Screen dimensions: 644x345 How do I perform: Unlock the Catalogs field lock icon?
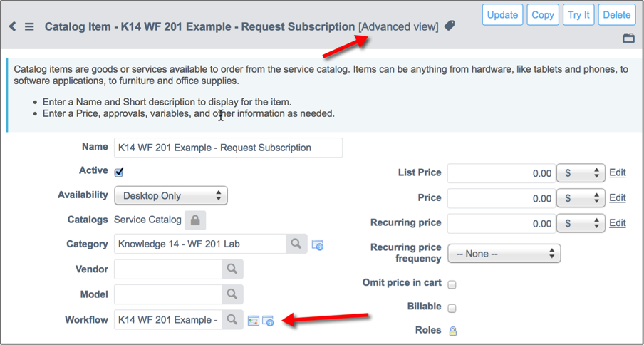195,220
